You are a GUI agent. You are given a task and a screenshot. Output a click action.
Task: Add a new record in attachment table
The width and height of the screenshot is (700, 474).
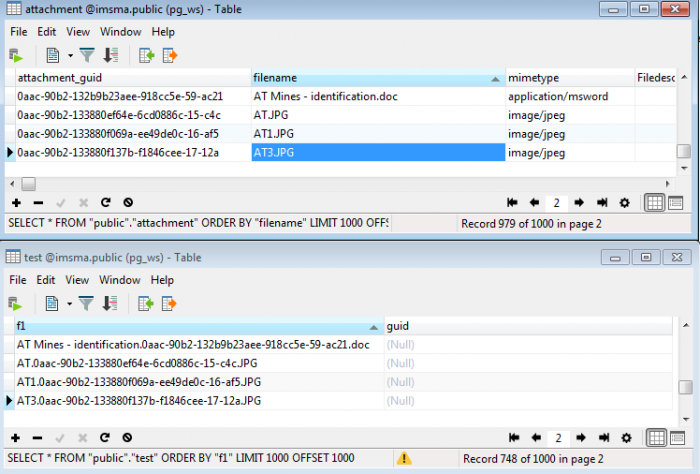pos(16,202)
